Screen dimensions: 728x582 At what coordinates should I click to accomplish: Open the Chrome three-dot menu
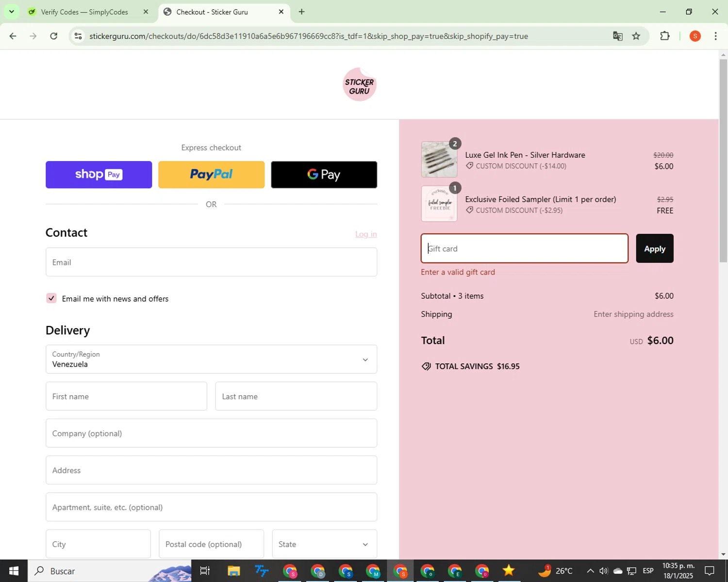pyautogui.click(x=715, y=36)
